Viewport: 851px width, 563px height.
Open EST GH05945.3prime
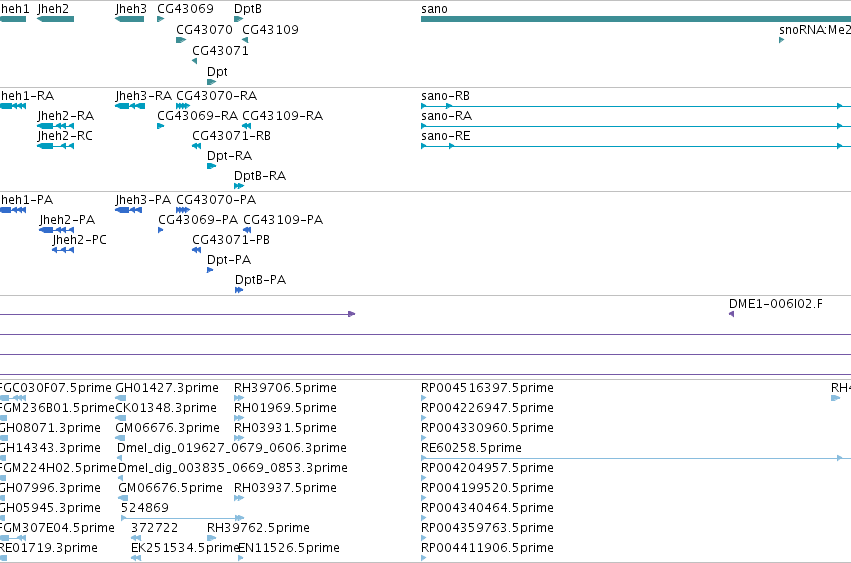pos(50,508)
